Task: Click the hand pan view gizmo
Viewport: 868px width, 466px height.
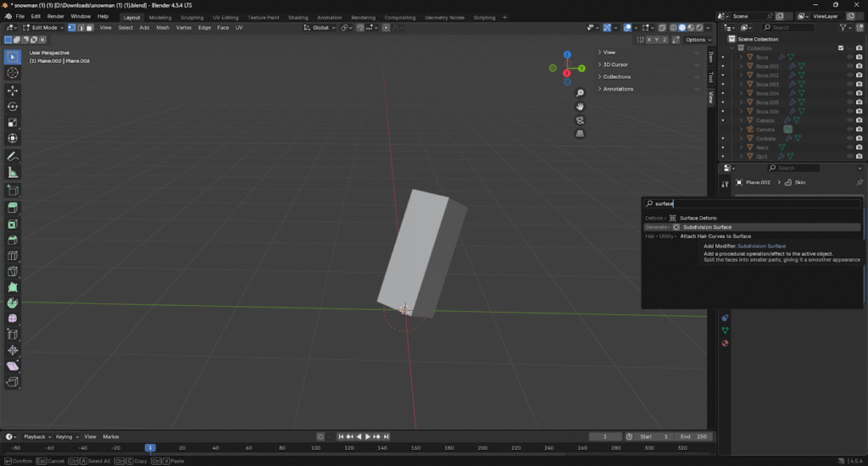Action: coord(580,106)
